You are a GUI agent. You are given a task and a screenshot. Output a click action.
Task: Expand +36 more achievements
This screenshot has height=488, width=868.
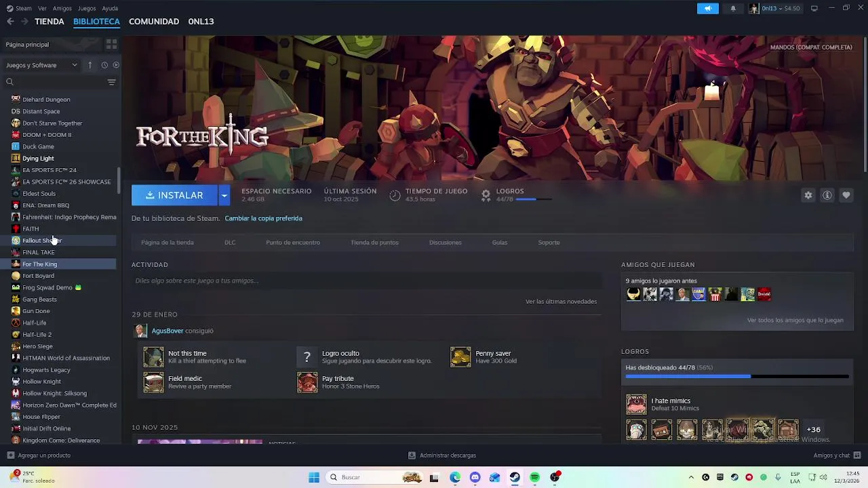(x=813, y=430)
